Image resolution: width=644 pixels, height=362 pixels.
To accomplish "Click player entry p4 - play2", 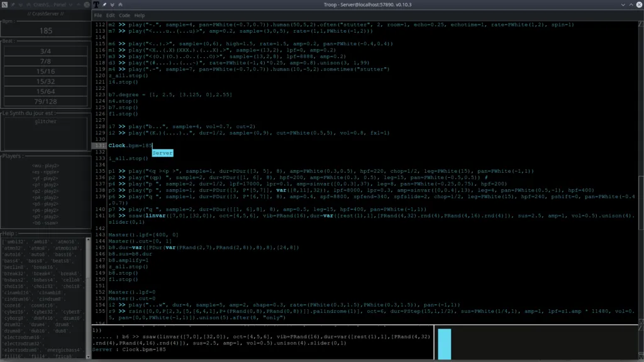I will (x=45, y=197).
